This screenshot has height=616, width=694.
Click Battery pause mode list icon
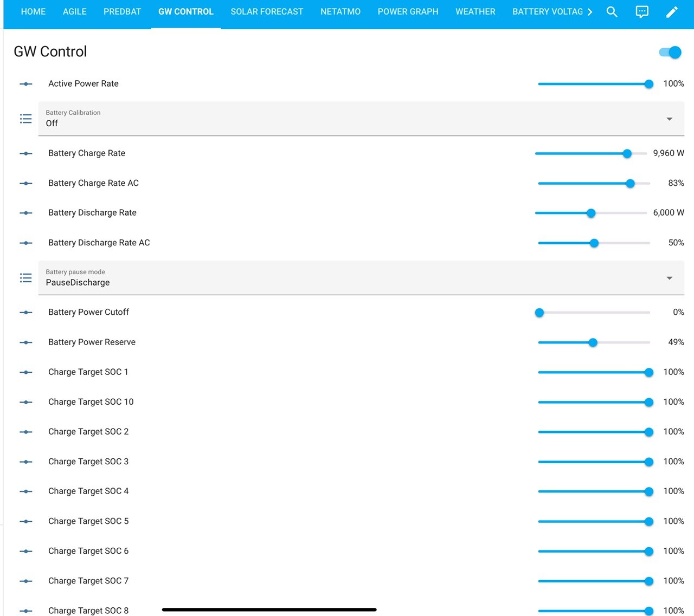coord(26,278)
